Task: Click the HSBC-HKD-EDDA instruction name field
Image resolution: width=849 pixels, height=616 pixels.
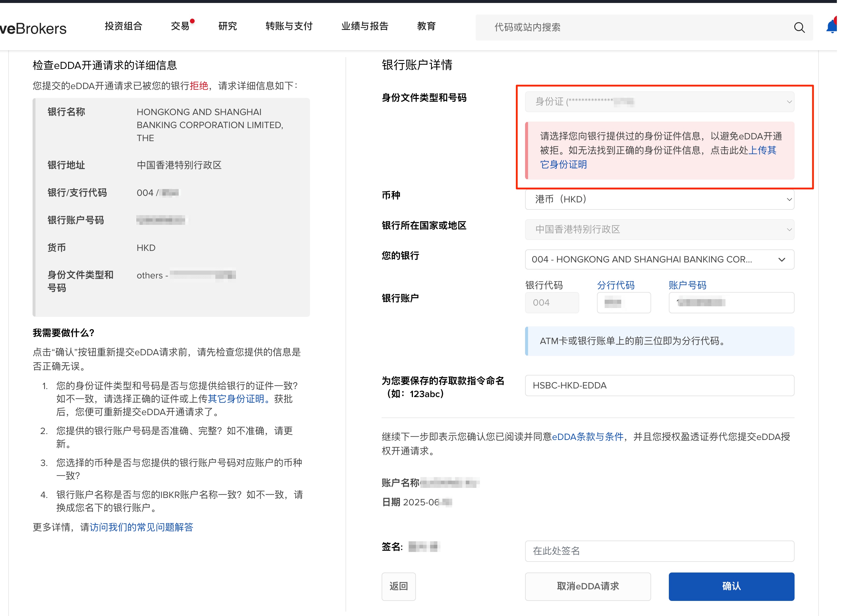Action: coord(659,385)
